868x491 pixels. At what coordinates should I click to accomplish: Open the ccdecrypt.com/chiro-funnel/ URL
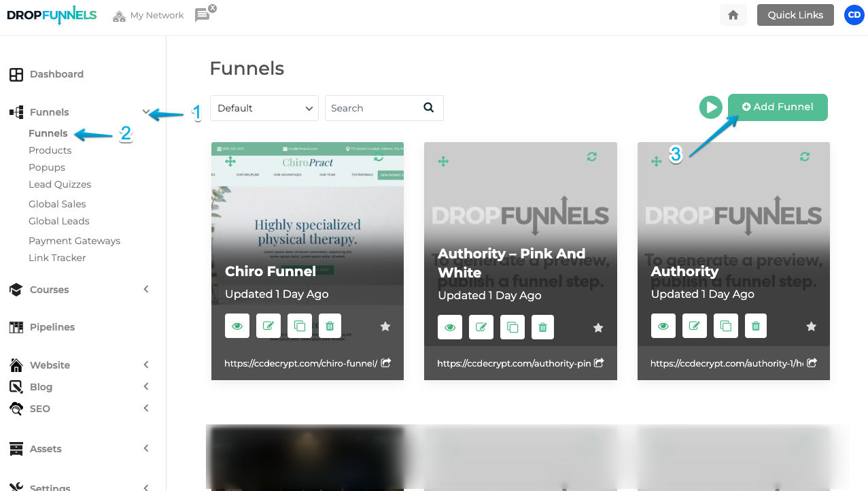pos(300,363)
